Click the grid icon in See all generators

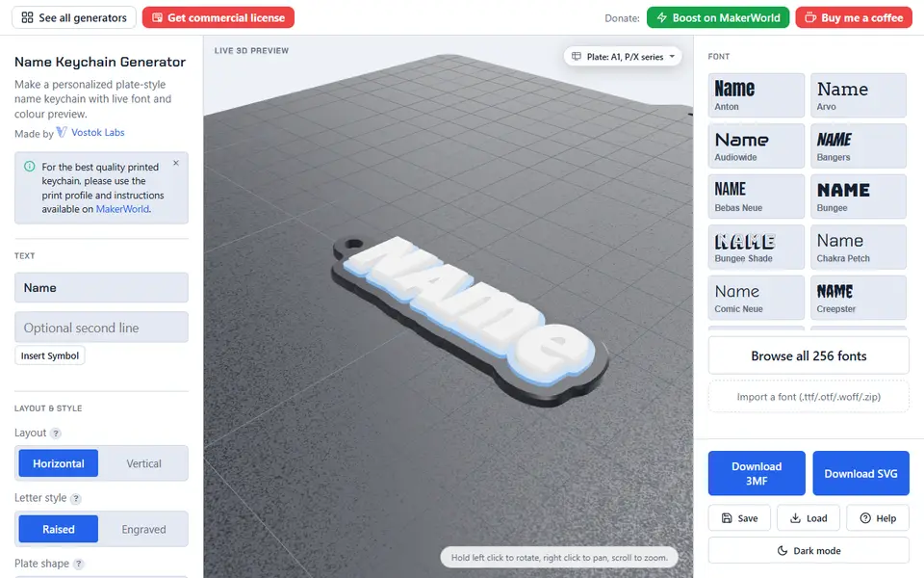pyautogui.click(x=27, y=17)
